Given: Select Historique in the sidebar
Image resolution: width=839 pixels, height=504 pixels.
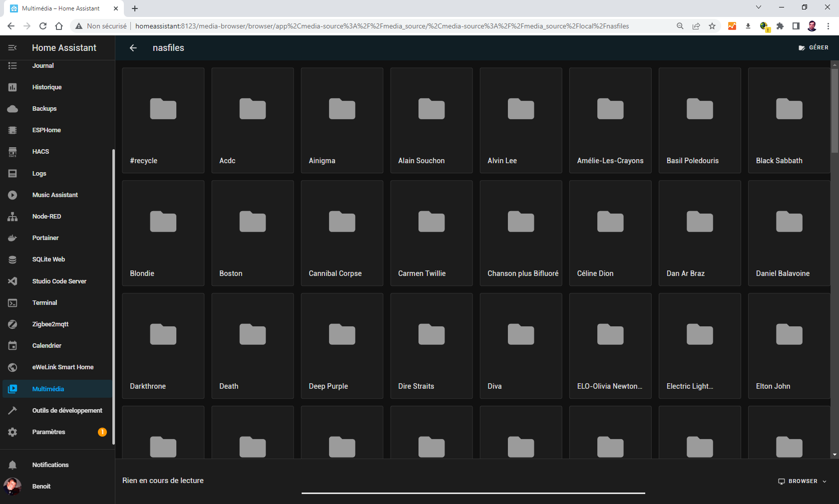Looking at the screenshot, I should 57,87.
